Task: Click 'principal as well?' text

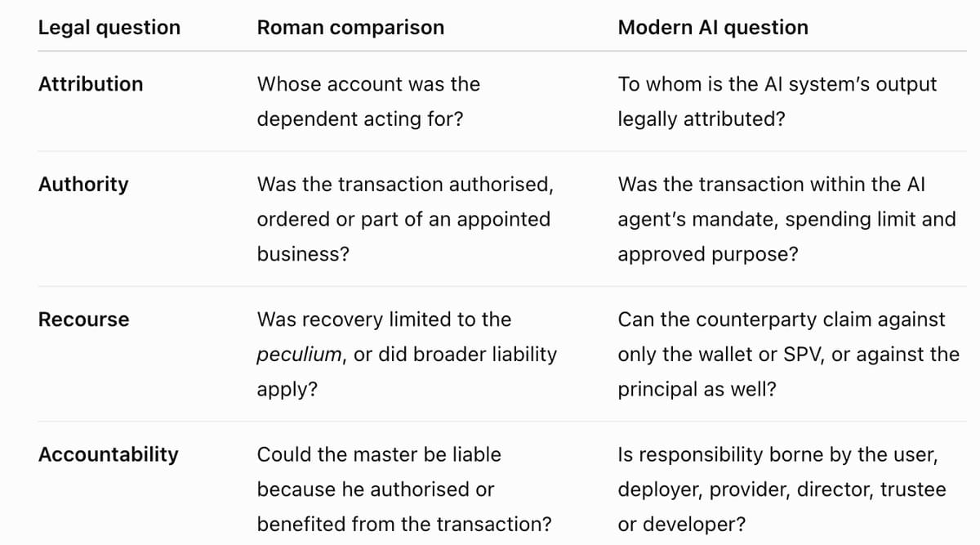Action: [x=697, y=389]
